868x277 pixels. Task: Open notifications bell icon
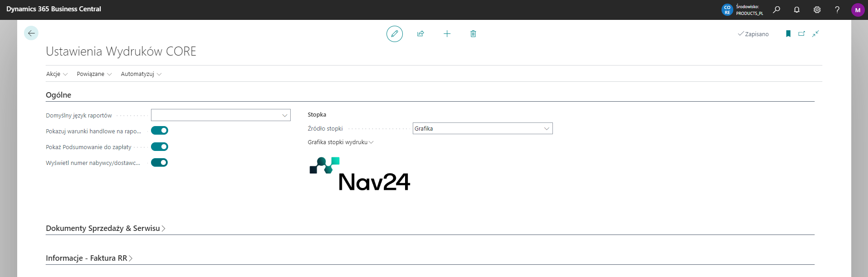pos(797,9)
